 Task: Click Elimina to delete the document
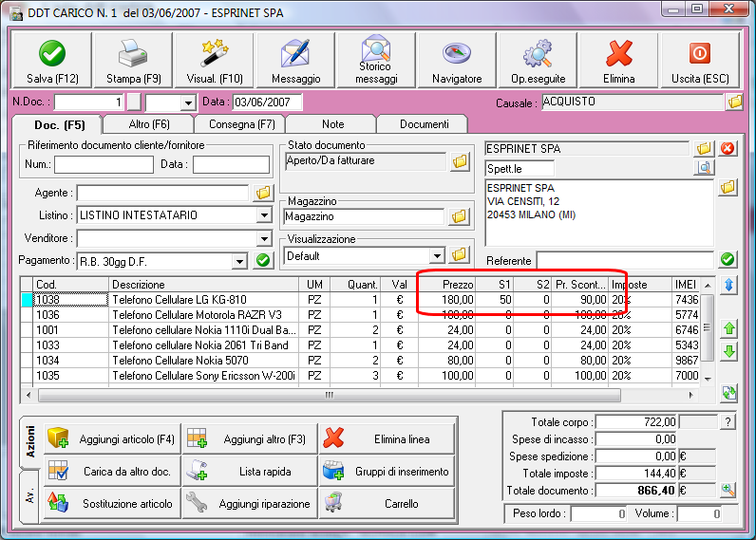[x=619, y=61]
